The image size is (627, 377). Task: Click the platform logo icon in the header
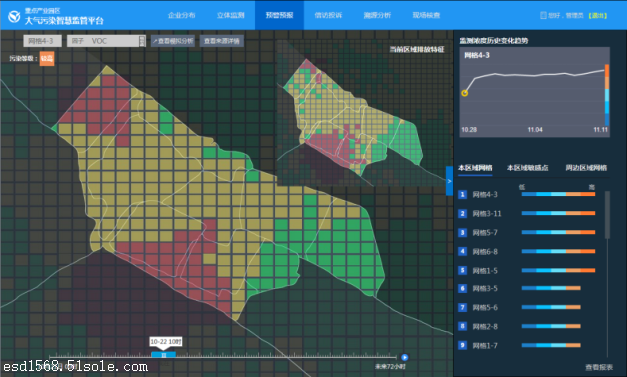[x=14, y=17]
